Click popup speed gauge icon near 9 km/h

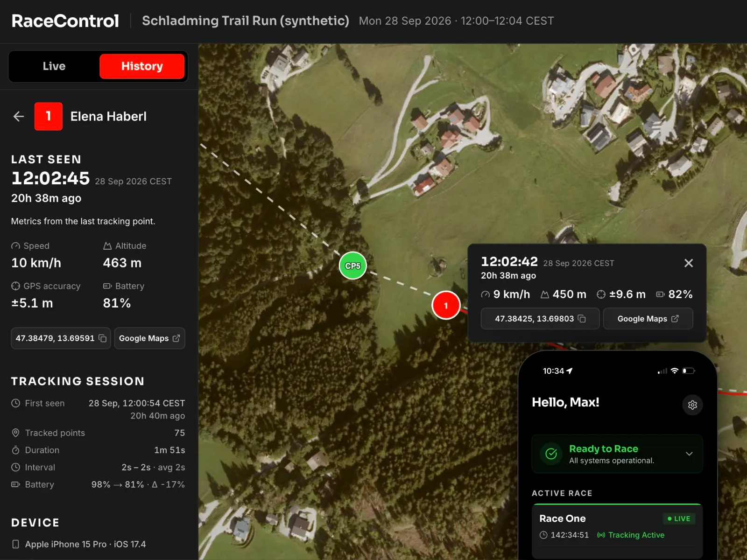[x=486, y=294]
